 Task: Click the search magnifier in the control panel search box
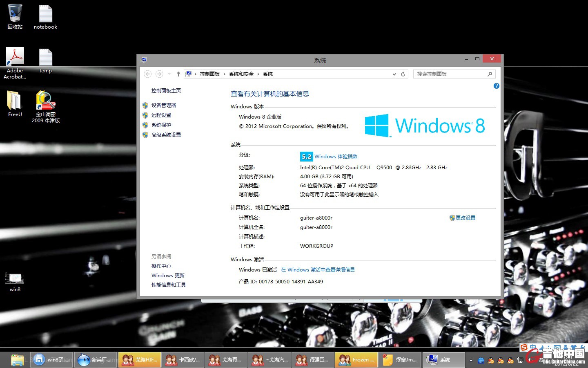point(490,74)
